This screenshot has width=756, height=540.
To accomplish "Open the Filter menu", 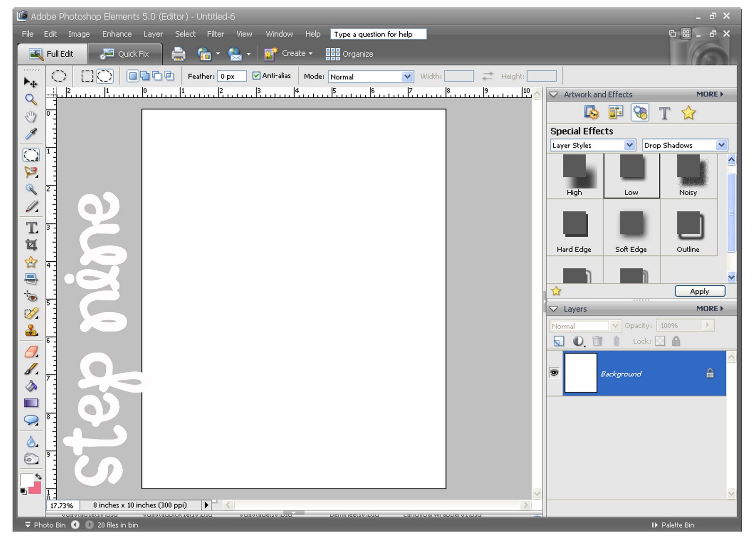I will [215, 34].
